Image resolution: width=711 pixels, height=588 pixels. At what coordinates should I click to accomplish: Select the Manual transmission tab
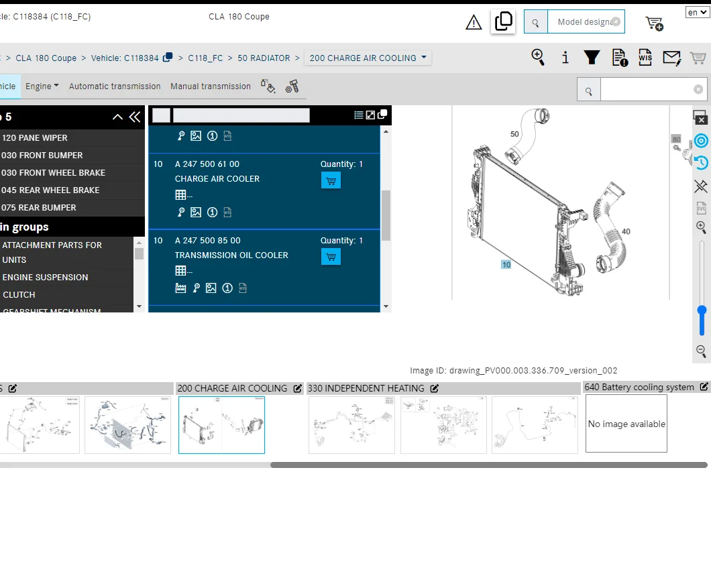(x=211, y=86)
